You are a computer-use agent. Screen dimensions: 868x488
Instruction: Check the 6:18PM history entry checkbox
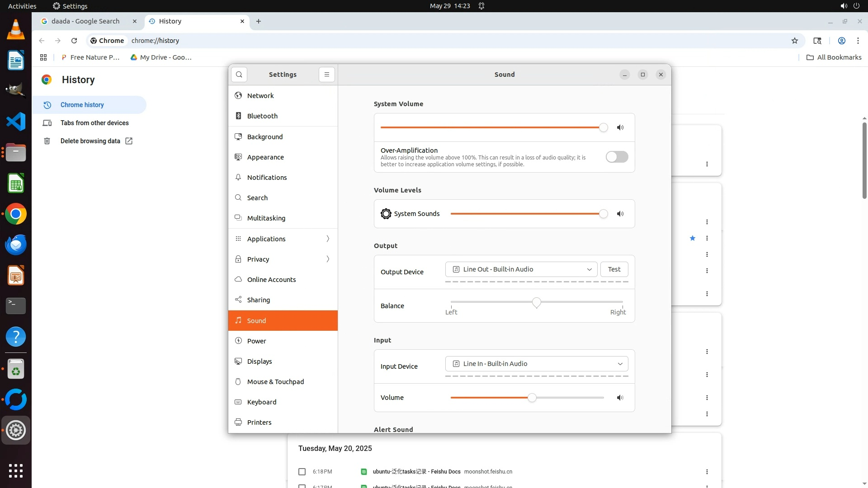pyautogui.click(x=302, y=472)
